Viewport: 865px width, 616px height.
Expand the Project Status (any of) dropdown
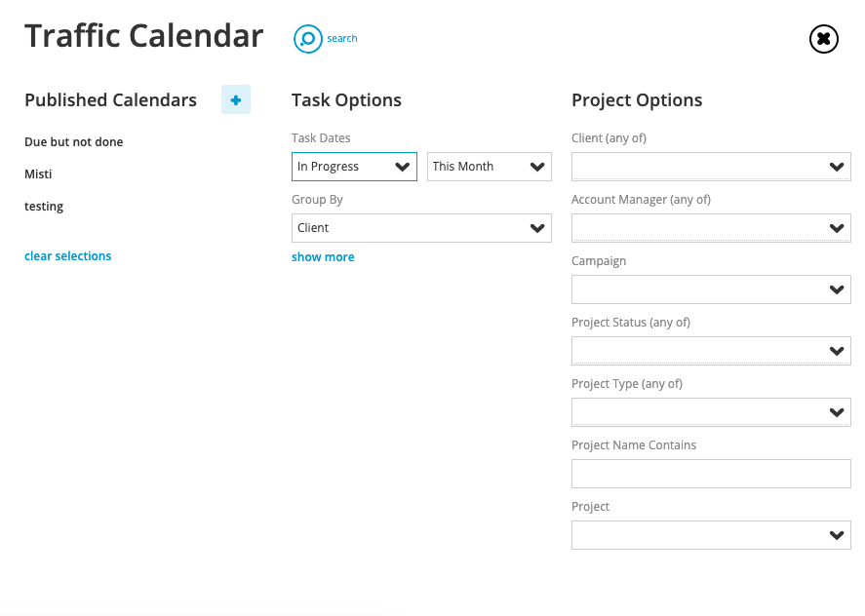pos(711,351)
